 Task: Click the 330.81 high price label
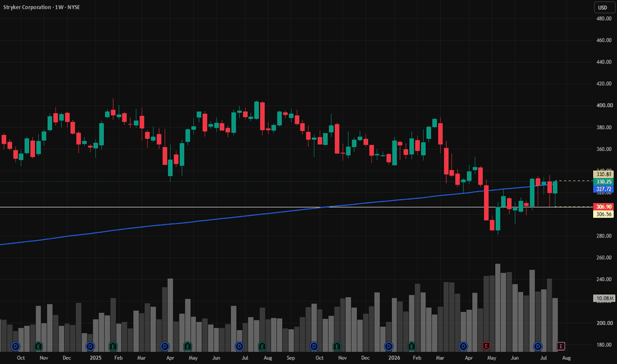click(x=604, y=174)
